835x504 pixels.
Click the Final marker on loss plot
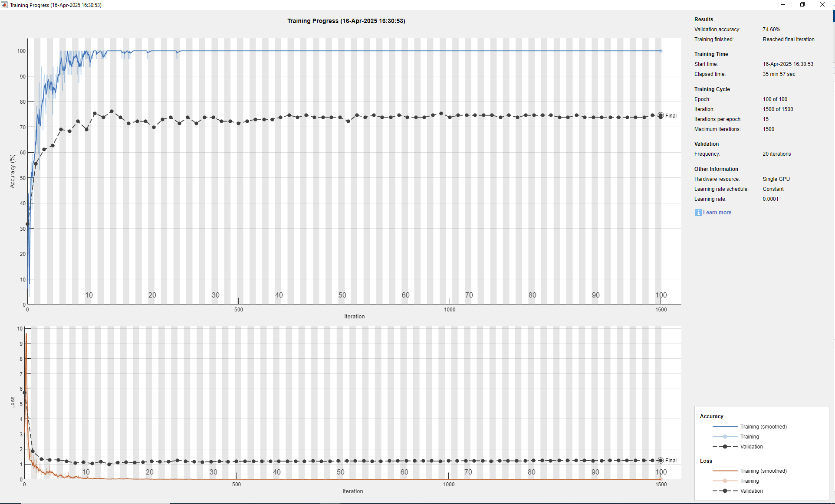pos(661,461)
